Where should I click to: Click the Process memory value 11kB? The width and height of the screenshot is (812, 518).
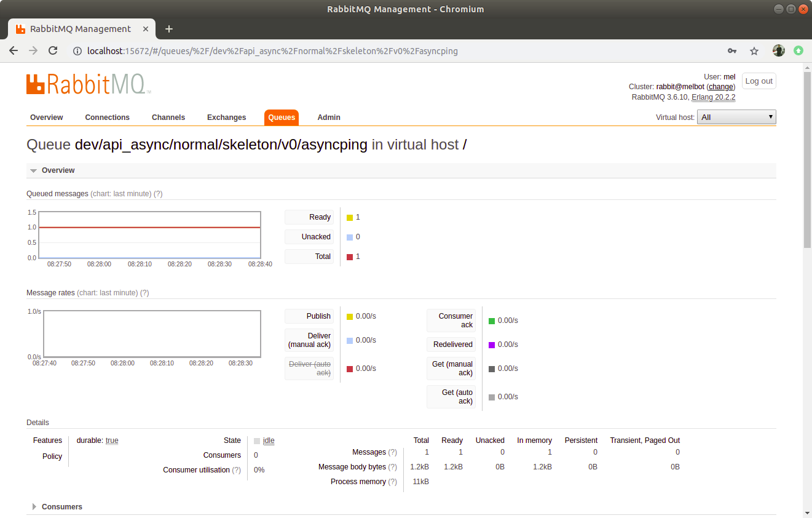420,482
